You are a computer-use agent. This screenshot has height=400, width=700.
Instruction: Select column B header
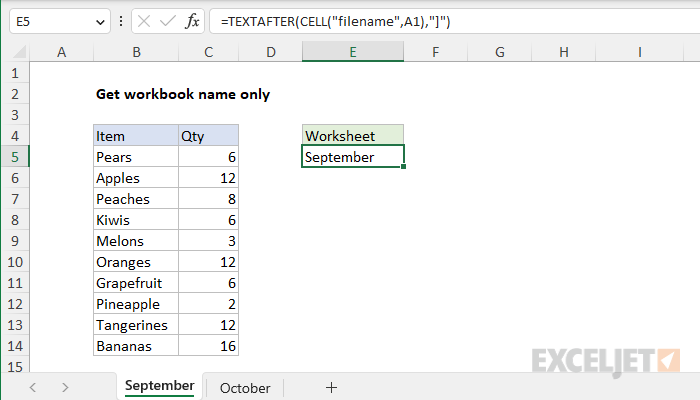134,52
